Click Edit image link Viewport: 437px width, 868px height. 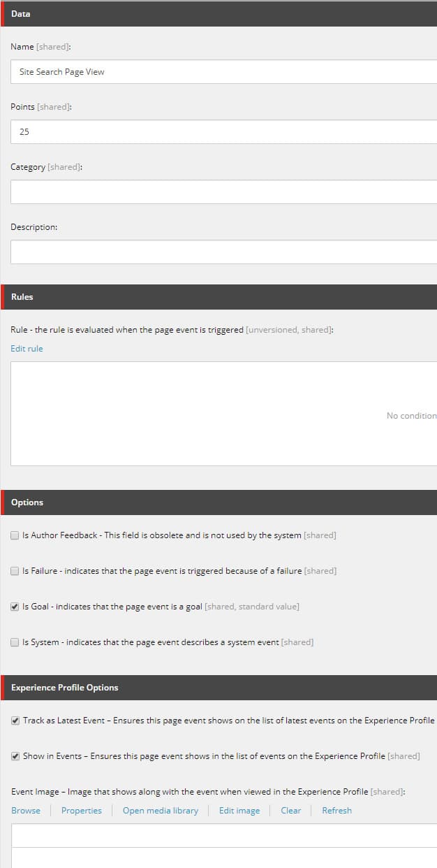[239, 811]
